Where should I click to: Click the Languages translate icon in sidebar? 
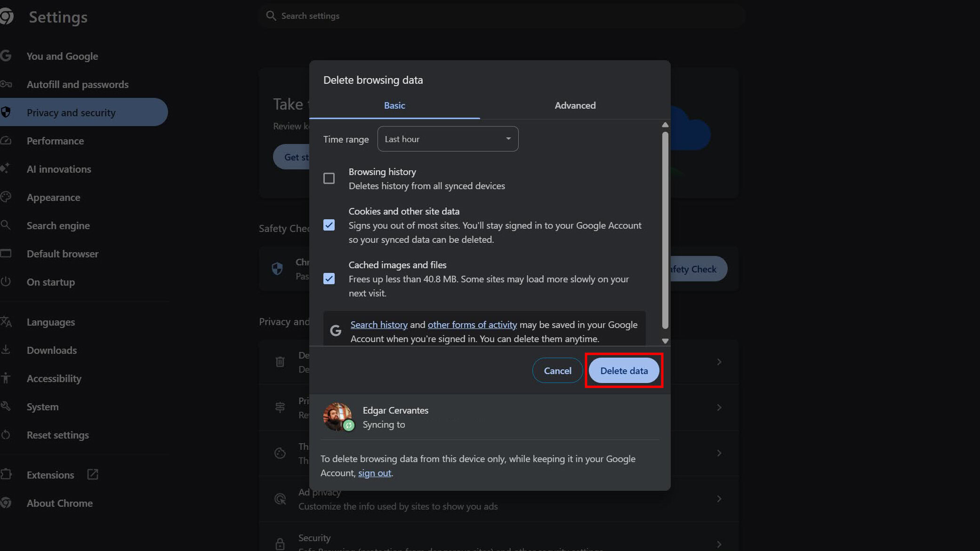click(x=6, y=322)
